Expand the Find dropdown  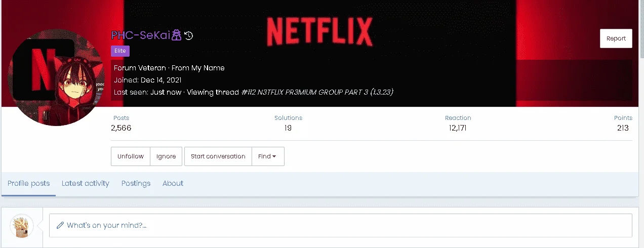(x=268, y=156)
